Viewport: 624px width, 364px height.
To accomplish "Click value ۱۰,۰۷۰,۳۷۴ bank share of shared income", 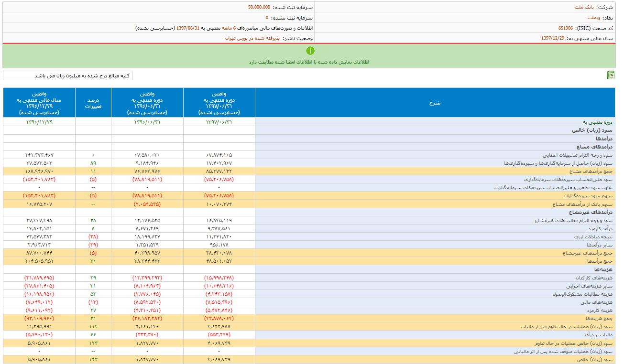I will click(x=219, y=204).
